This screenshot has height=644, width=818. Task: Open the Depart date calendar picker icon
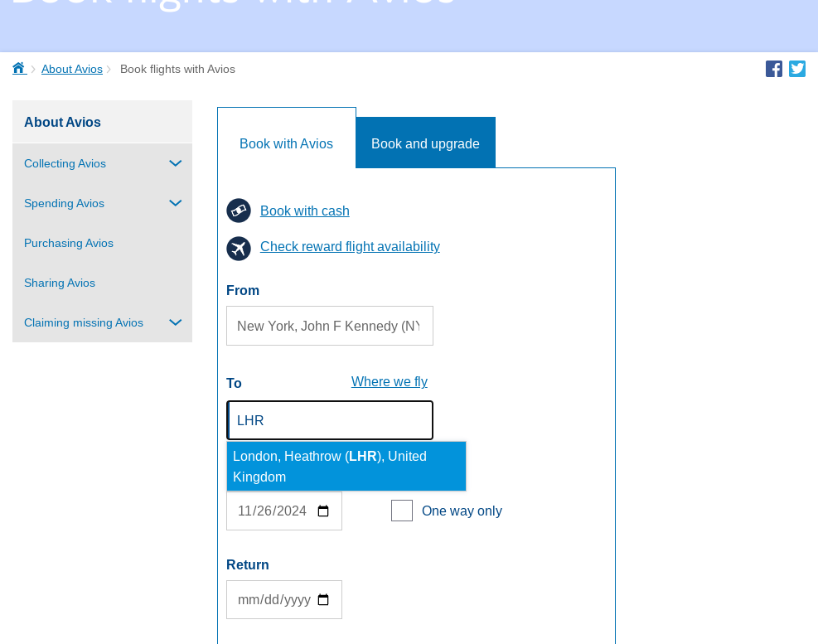[323, 511]
